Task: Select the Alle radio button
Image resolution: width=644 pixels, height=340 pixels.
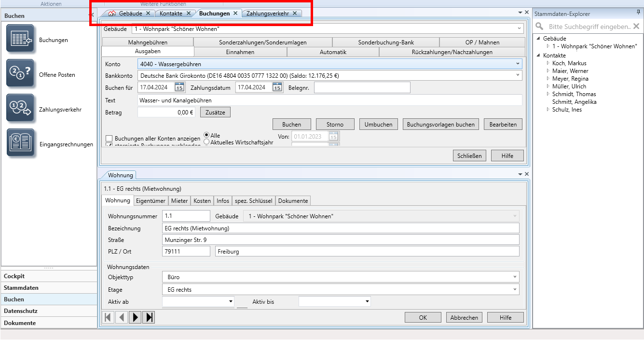Action: [x=206, y=135]
